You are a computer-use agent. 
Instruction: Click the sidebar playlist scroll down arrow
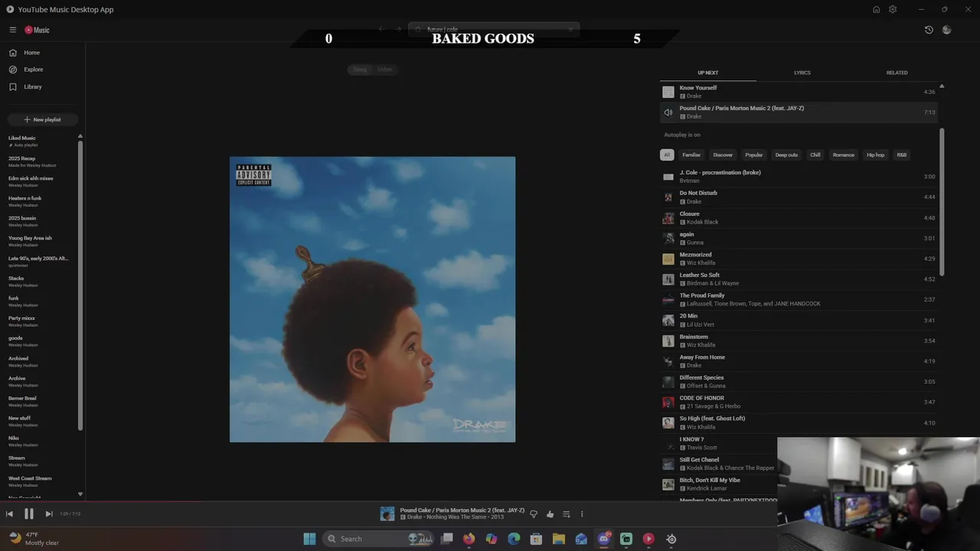pyautogui.click(x=80, y=494)
